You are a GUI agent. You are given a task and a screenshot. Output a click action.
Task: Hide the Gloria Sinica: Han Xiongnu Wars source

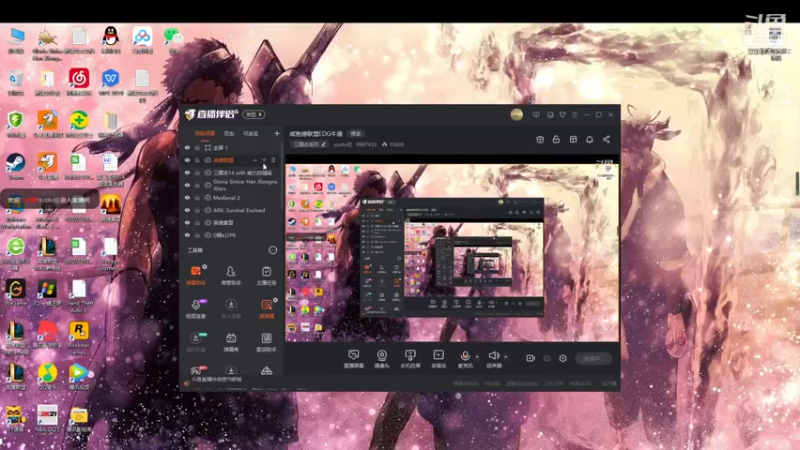[187, 185]
